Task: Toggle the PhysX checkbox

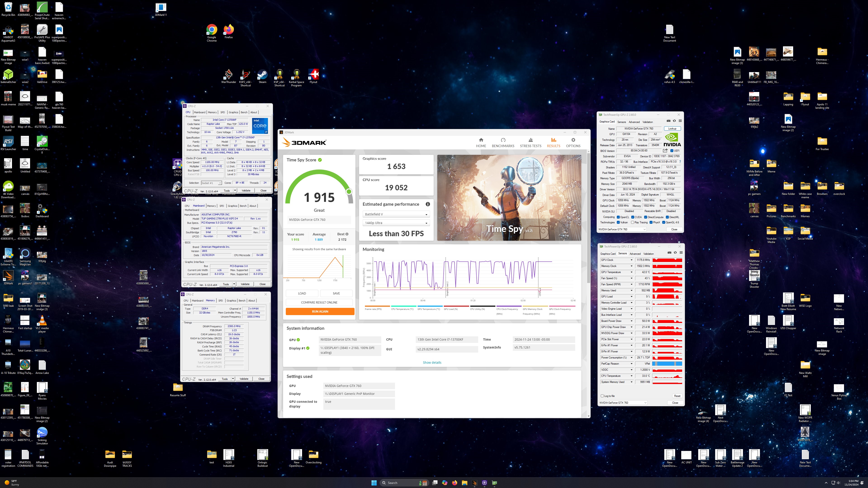Action: 651,222
